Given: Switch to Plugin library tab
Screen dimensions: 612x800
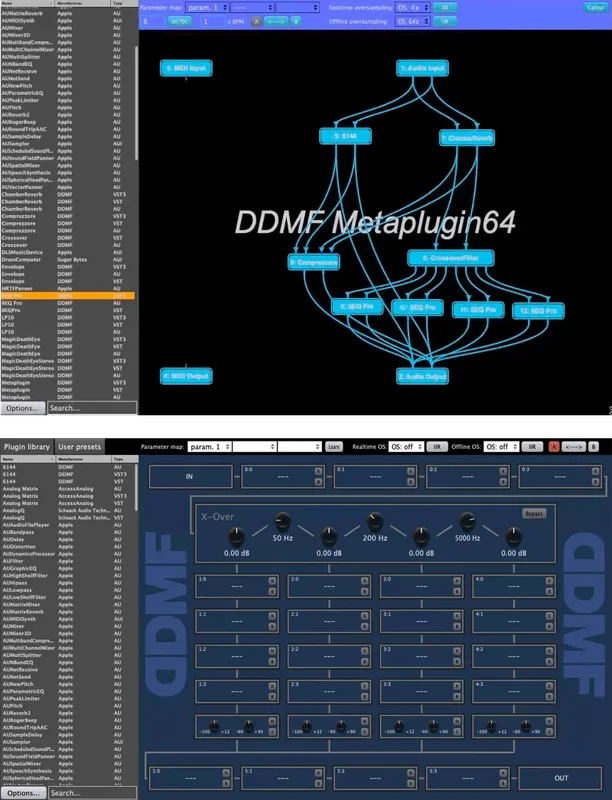Looking at the screenshot, I should pos(27,447).
